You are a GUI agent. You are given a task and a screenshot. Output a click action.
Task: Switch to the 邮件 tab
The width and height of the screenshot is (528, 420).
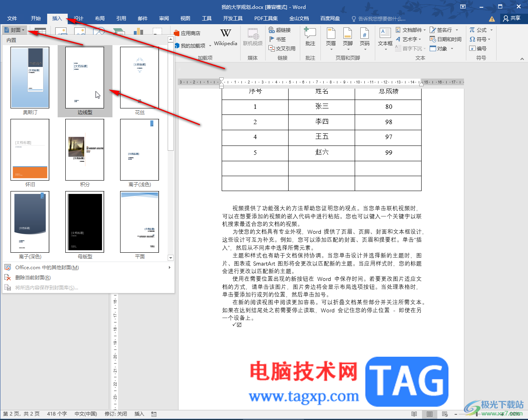[x=143, y=19]
